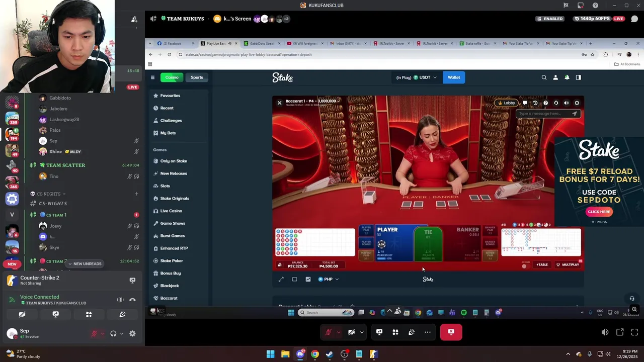Open the baccarat settings gear
The height and width of the screenshot is (362, 644).
(x=577, y=103)
